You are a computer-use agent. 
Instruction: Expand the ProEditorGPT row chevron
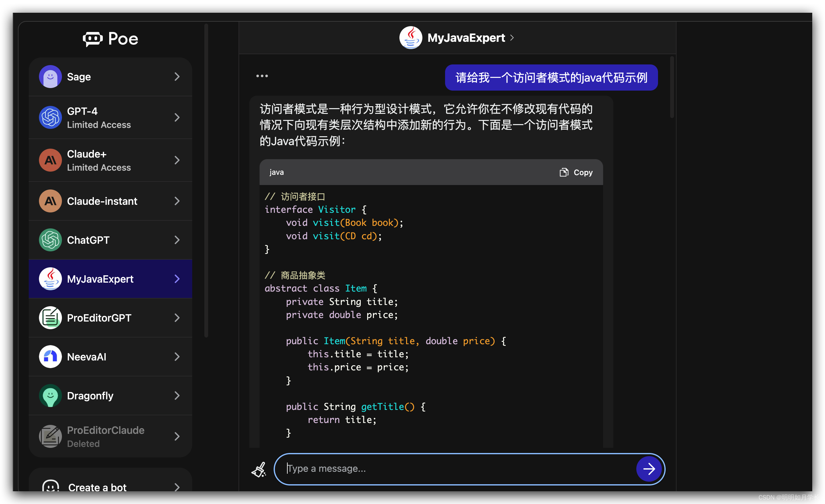coord(177,318)
